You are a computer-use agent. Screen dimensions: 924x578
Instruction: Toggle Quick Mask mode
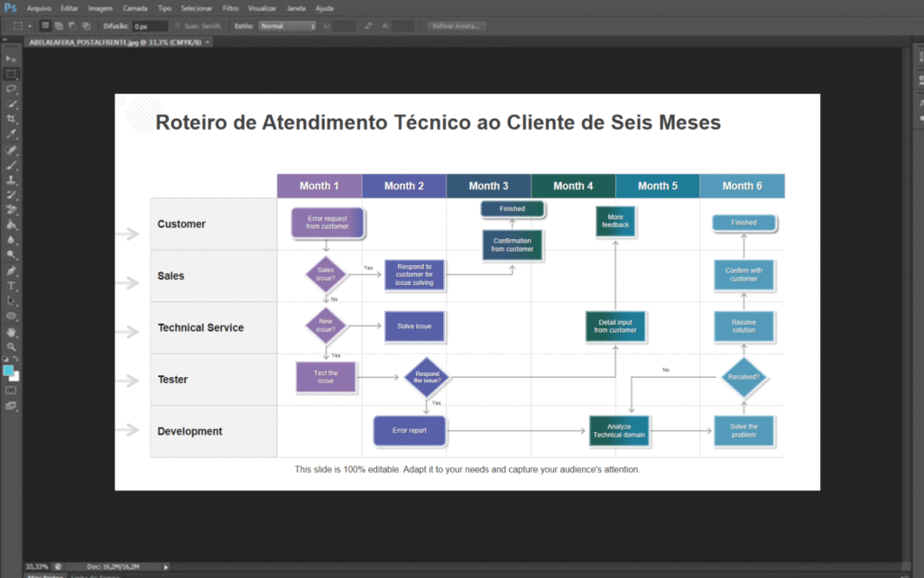point(12,390)
